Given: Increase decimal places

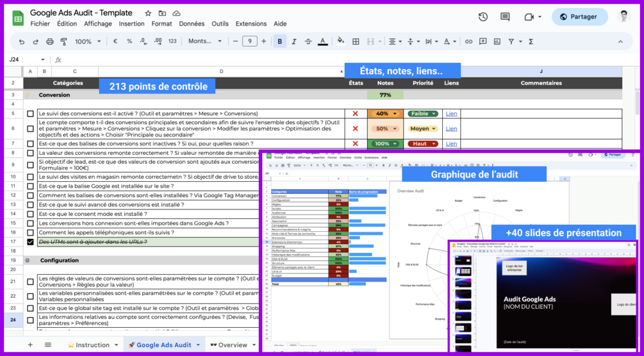Looking at the screenshot, I should click(x=158, y=42).
